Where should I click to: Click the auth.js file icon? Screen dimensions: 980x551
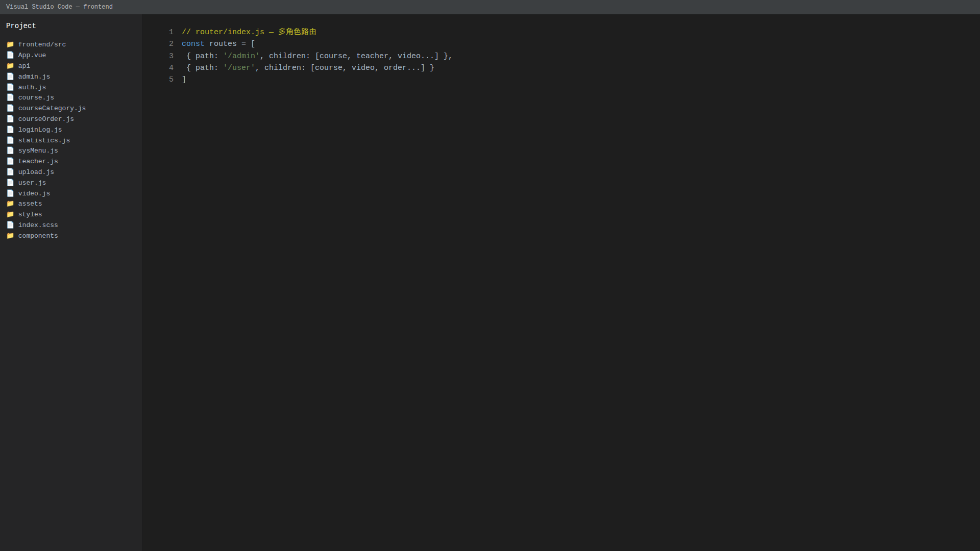coord(10,87)
